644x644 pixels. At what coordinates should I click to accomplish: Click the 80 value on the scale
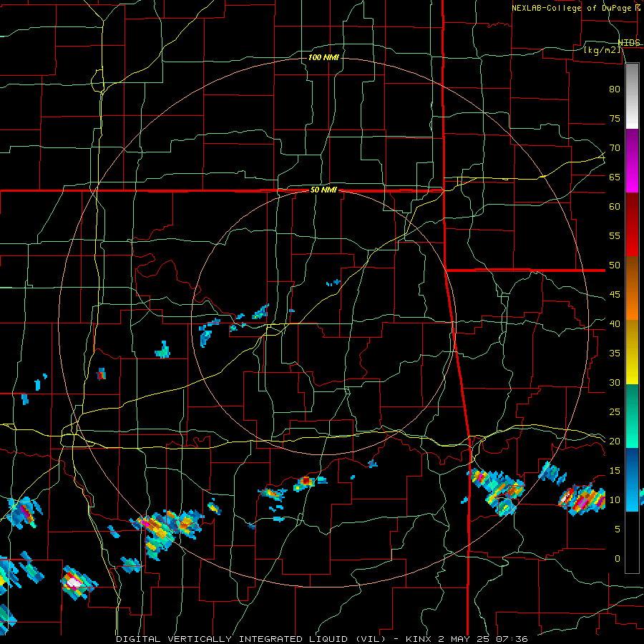click(615, 89)
